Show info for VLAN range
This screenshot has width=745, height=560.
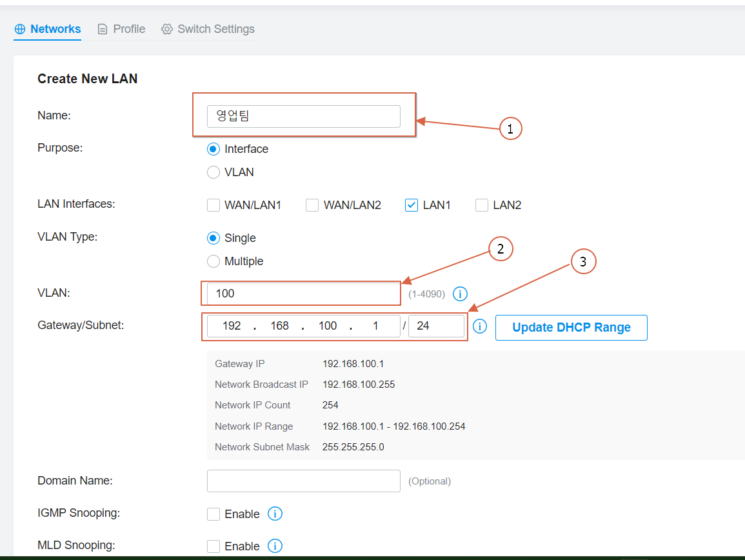pyautogui.click(x=460, y=294)
